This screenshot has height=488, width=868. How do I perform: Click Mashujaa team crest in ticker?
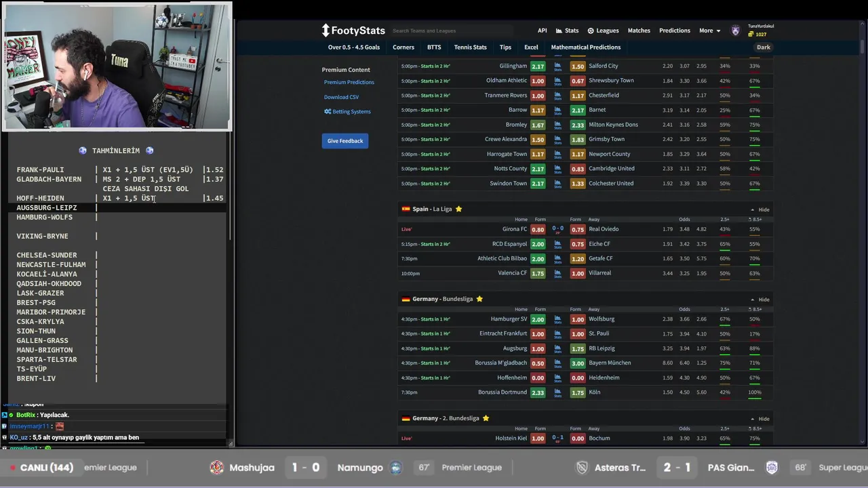coord(217,468)
